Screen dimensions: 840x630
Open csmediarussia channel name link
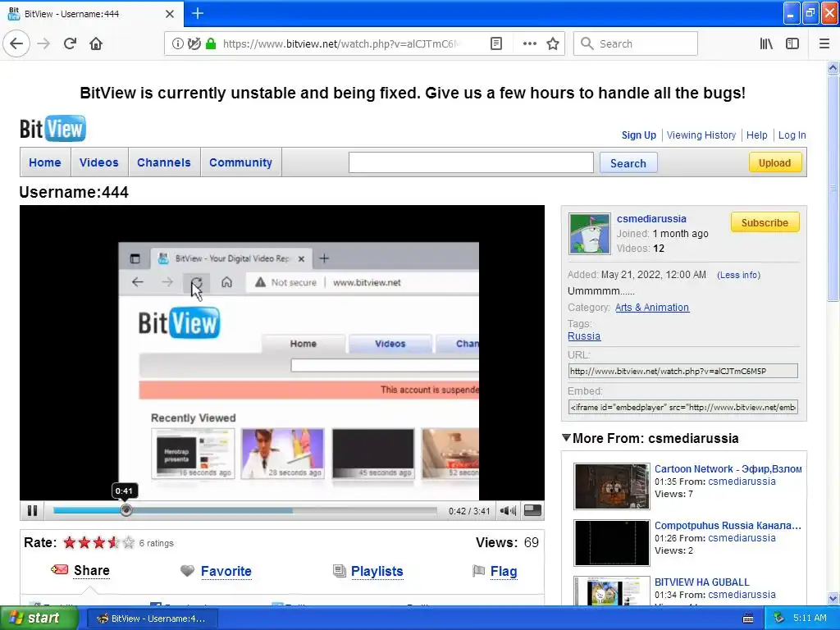click(x=651, y=218)
